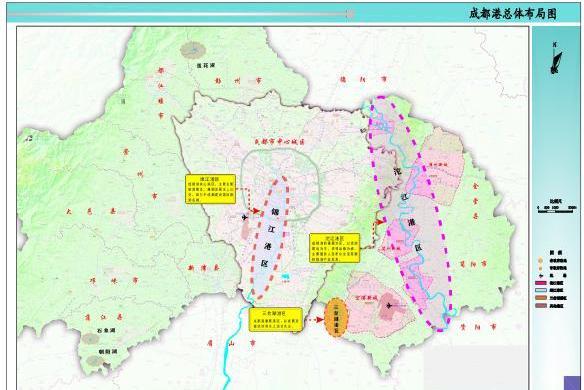Image resolution: width=584 pixels, height=390 pixels.
Task: Click the 彭州市 map label
Action: (239, 80)
